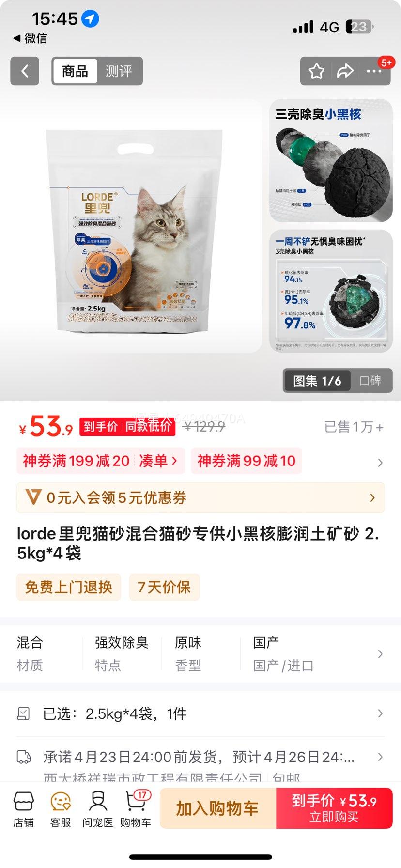Screen dimensions: 401x868
Task: Contact customer service 客服 icon
Action: pos(61,809)
